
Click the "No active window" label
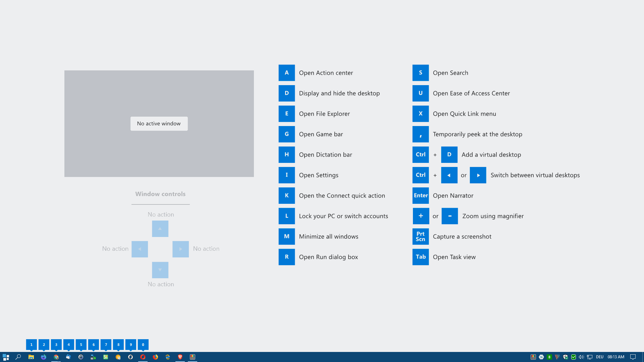point(159,123)
